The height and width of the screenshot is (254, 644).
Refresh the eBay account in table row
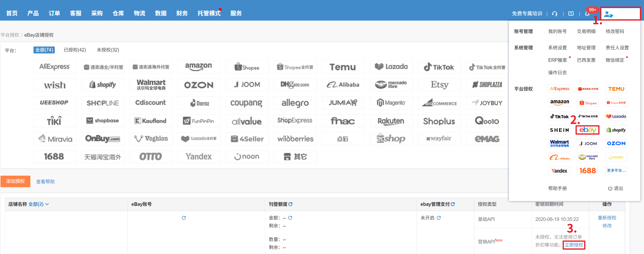coord(184,218)
